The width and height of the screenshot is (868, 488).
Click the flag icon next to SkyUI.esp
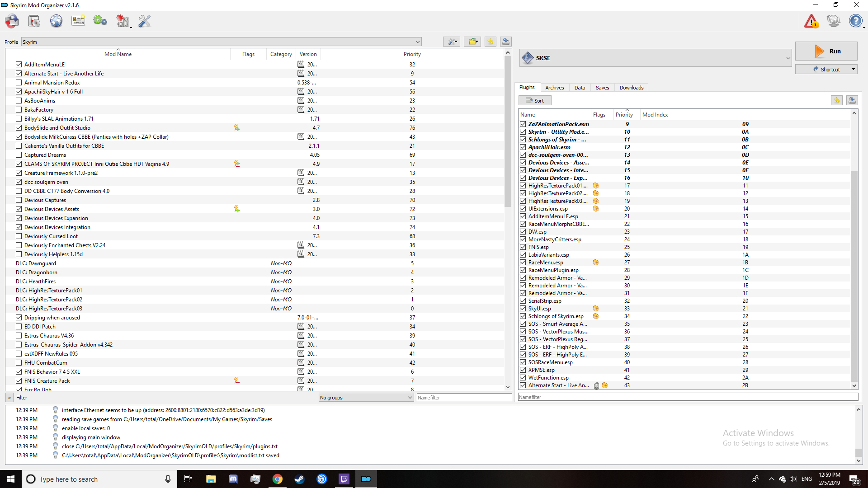[x=596, y=309]
